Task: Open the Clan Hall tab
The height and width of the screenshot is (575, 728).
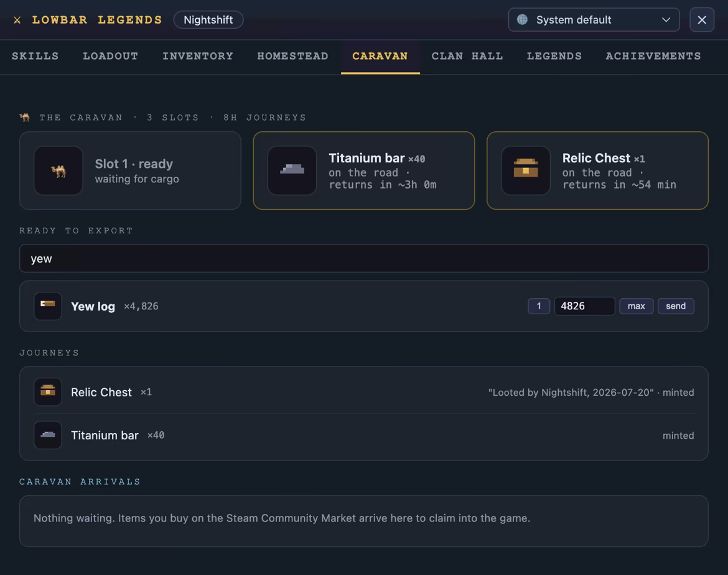Action: pos(467,56)
